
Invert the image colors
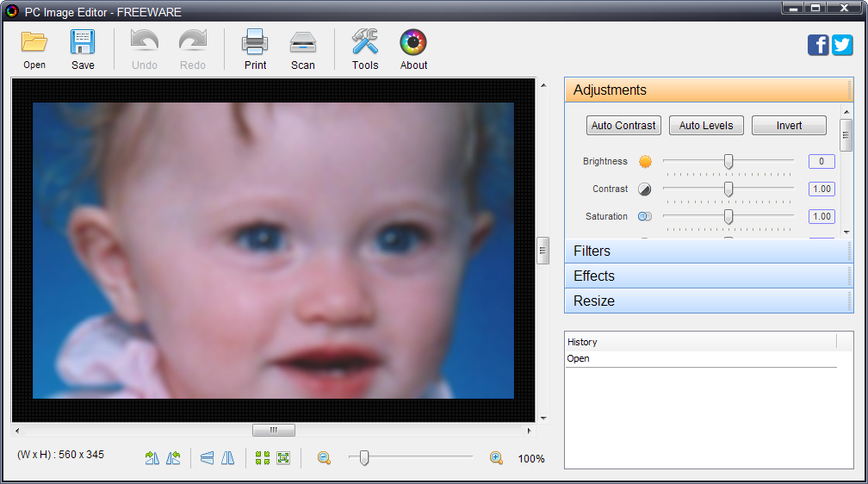point(789,125)
